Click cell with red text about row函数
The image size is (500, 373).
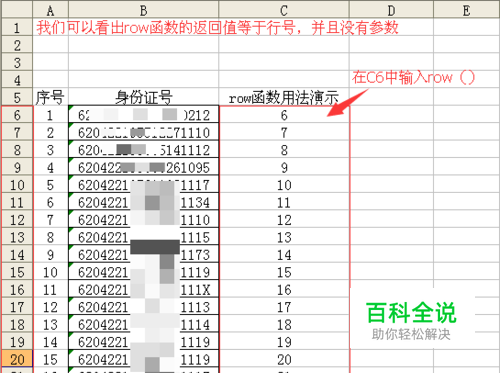217,27
